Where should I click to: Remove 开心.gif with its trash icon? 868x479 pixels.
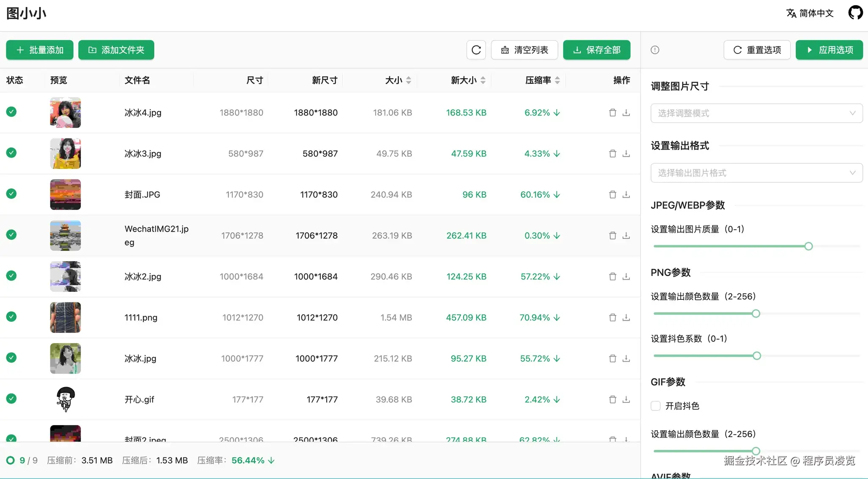click(x=612, y=399)
